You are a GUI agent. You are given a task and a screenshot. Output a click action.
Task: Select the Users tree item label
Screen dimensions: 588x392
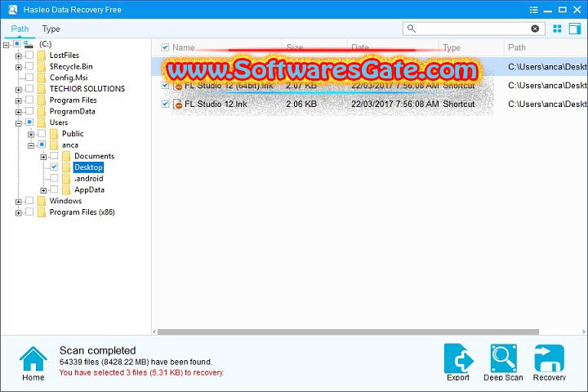(x=59, y=122)
